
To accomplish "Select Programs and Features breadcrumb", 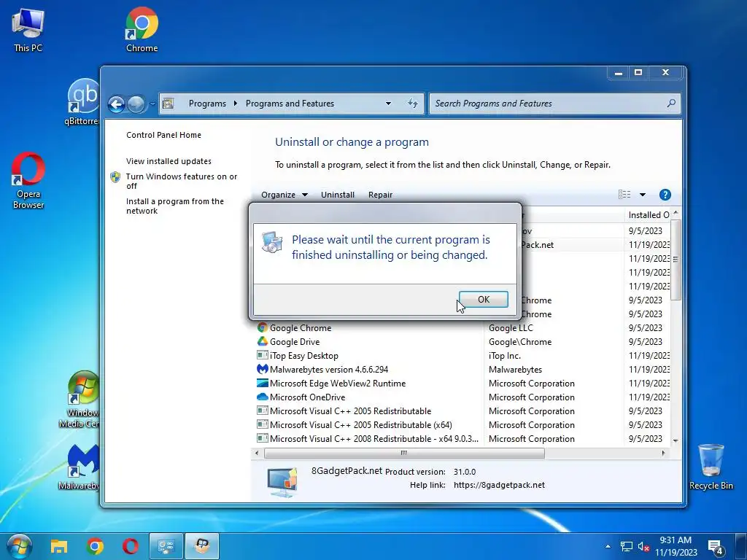I will click(x=290, y=104).
